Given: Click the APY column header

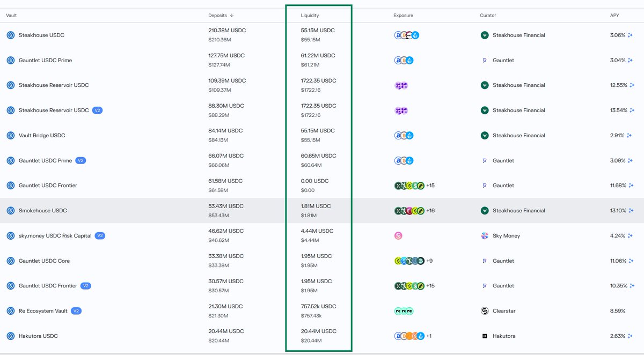Looking at the screenshot, I should coord(614,16).
